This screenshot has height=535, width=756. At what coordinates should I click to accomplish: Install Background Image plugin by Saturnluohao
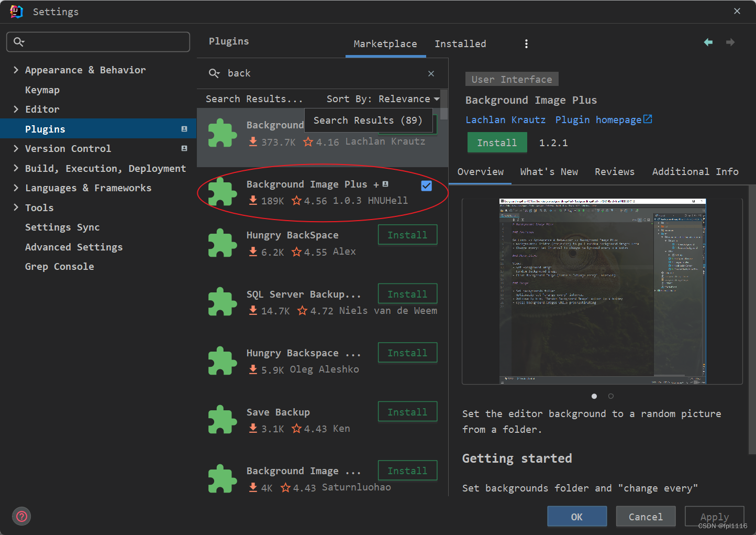point(407,471)
